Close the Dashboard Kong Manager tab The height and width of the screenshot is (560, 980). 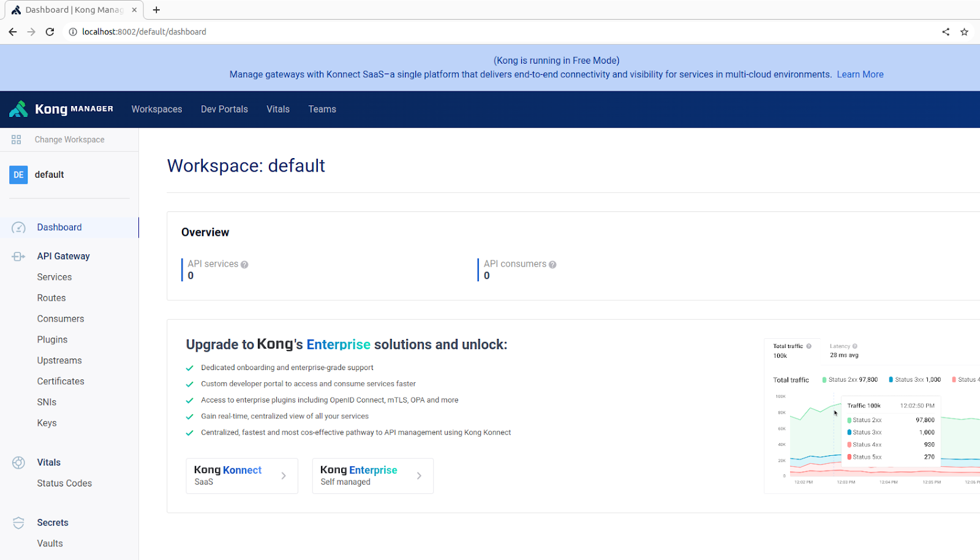[x=134, y=10]
